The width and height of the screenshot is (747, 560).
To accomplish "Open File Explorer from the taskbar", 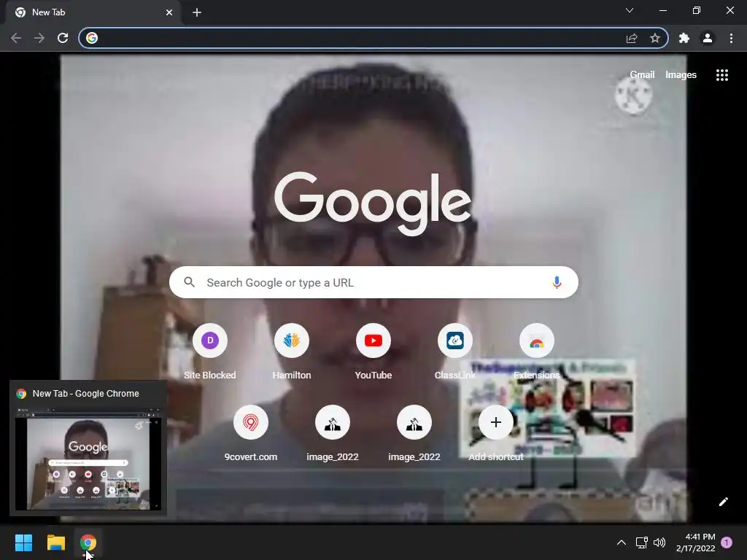I will (55, 542).
